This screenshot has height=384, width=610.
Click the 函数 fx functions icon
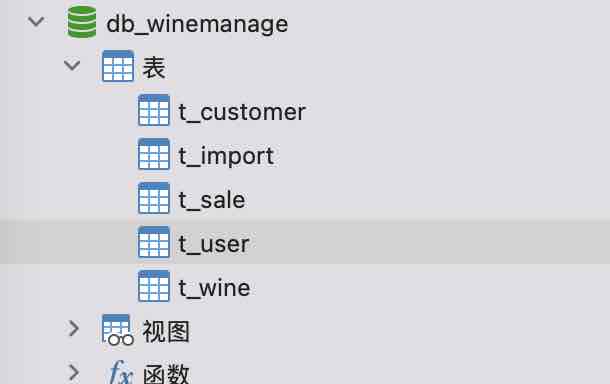pyautogui.click(x=121, y=372)
